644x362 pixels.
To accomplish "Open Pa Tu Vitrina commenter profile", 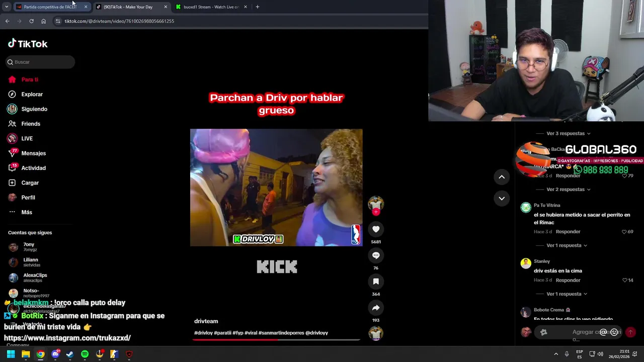I will (x=547, y=206).
